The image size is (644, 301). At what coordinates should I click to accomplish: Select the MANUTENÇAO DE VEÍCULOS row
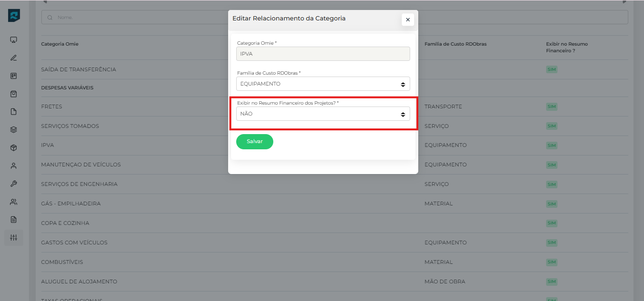click(81, 165)
